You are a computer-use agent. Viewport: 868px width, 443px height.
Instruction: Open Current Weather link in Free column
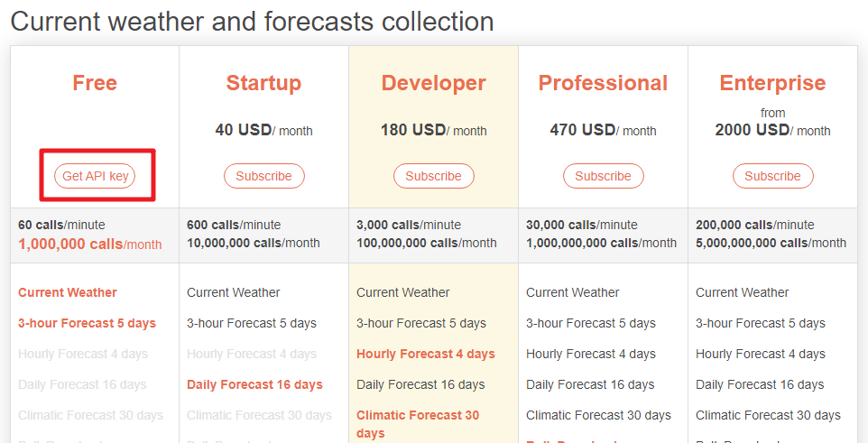[x=68, y=292]
